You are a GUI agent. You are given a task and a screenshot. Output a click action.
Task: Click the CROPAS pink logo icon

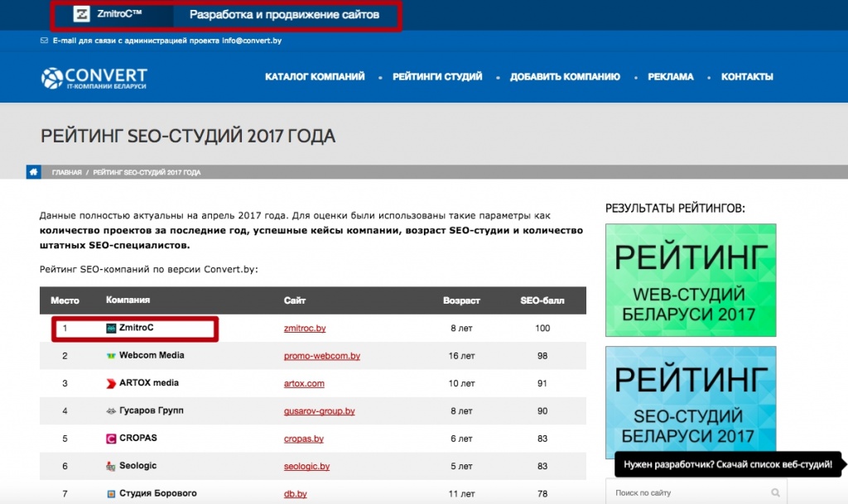click(x=111, y=438)
